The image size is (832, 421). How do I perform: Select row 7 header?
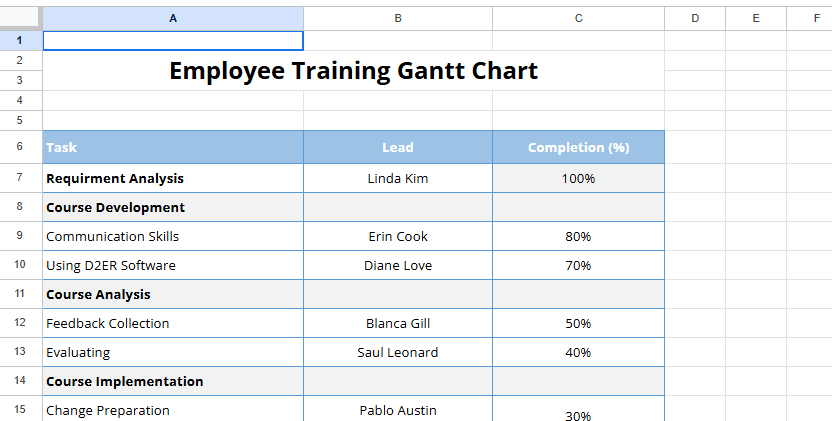point(21,178)
